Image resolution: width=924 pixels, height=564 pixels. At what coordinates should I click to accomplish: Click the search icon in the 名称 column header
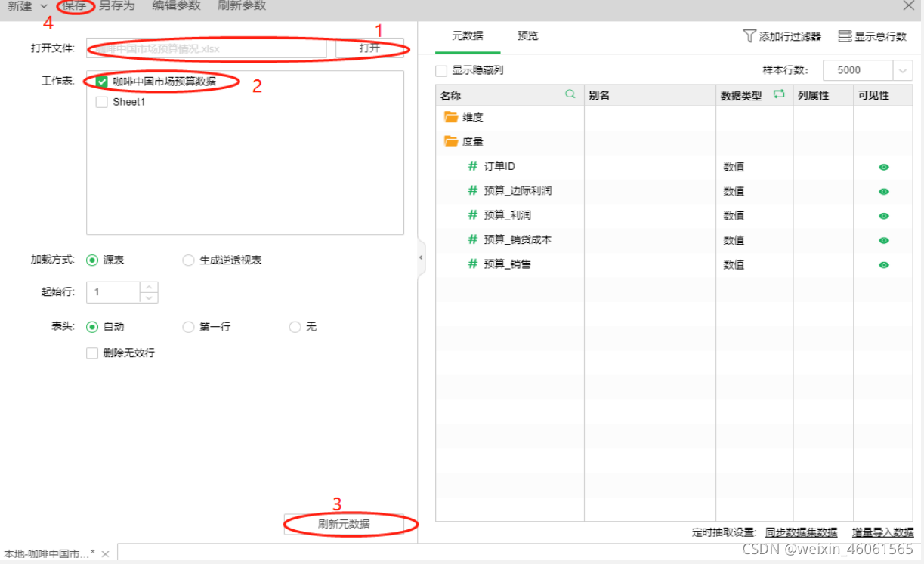pyautogui.click(x=570, y=94)
